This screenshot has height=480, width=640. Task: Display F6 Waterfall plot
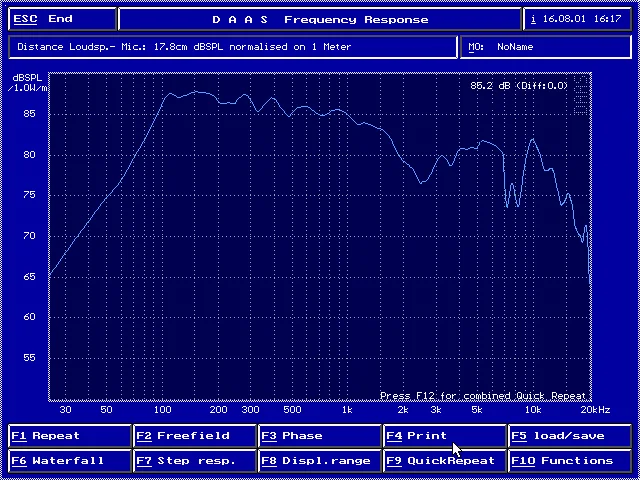click(x=69, y=461)
